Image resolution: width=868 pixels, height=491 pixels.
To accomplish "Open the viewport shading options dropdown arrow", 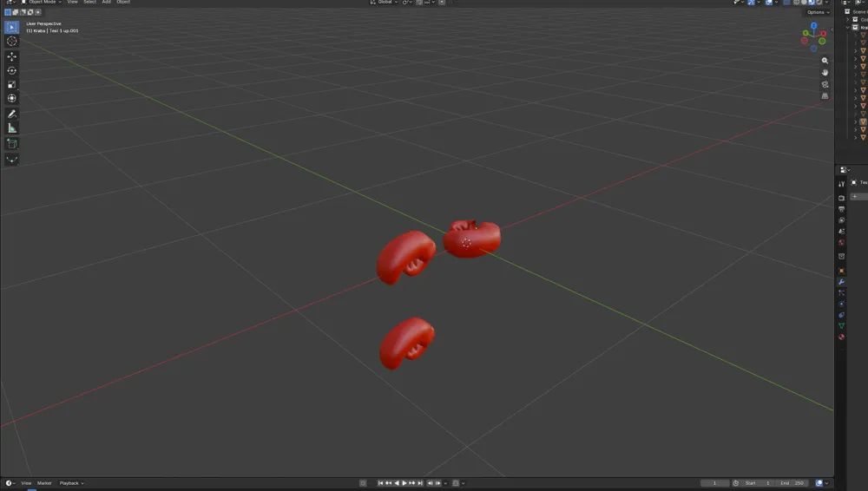I will (827, 3).
